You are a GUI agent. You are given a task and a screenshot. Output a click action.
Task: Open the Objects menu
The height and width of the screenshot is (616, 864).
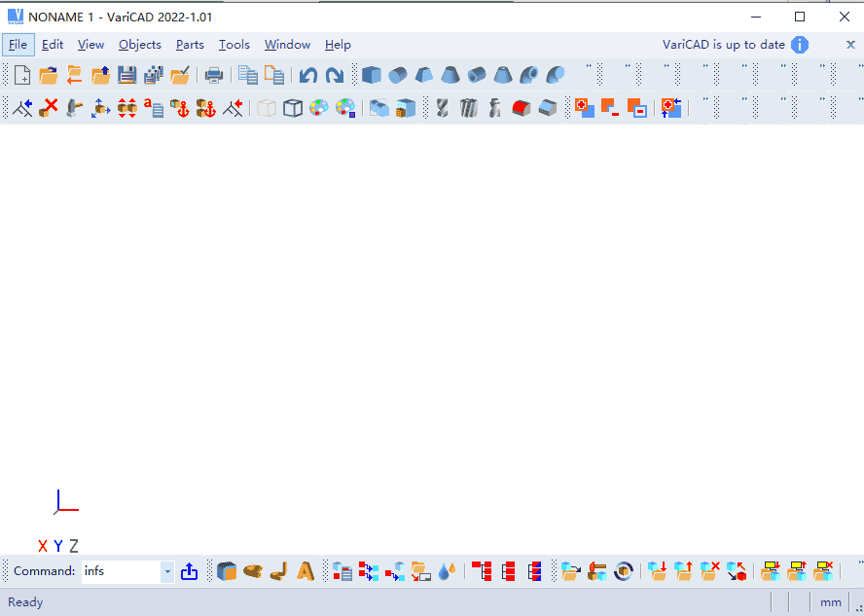click(140, 45)
